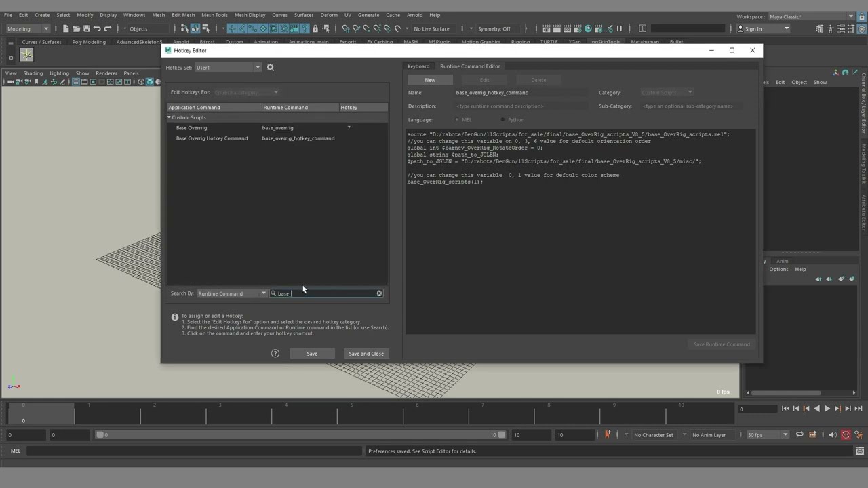Click the New Scene icon in the toolbar
Screen dimensions: 868x488
[66, 28]
